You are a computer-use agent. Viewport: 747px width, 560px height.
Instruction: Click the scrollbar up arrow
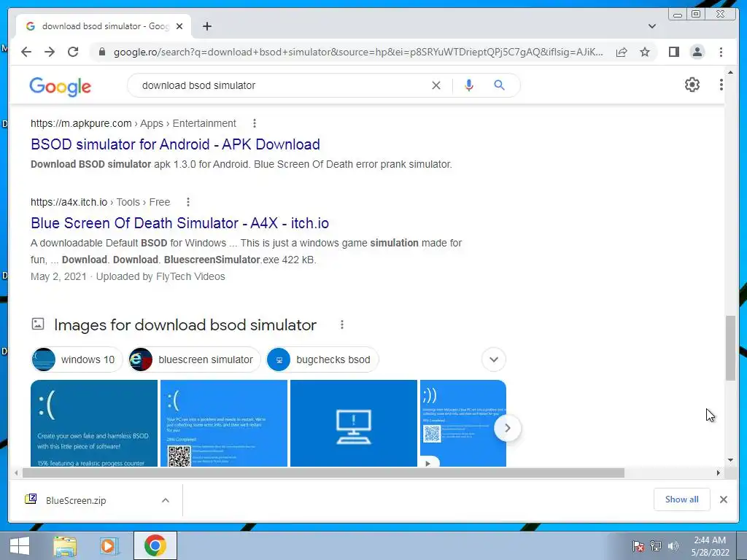pyautogui.click(x=730, y=72)
